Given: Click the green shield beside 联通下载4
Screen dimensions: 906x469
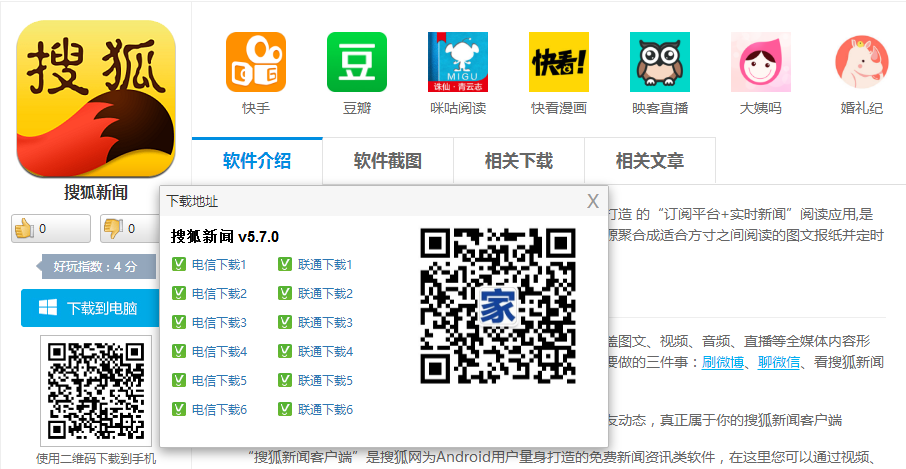Looking at the screenshot, I should (x=285, y=351).
